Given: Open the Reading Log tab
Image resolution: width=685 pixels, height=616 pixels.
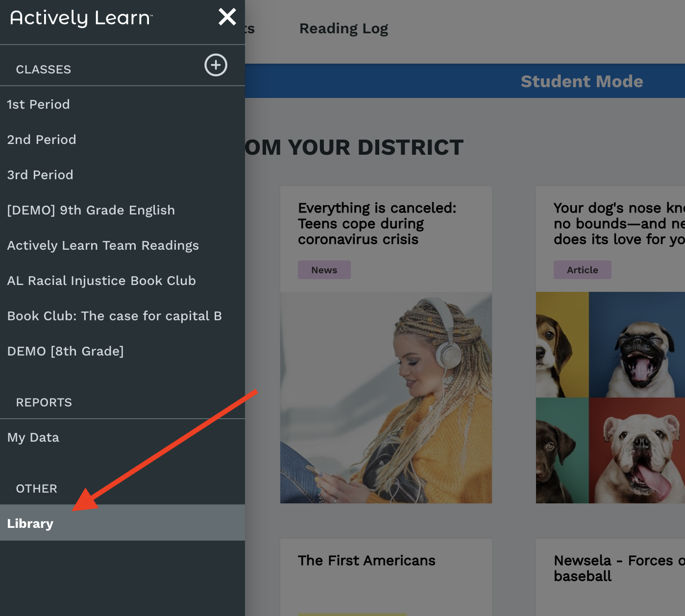Looking at the screenshot, I should pyautogui.click(x=343, y=28).
